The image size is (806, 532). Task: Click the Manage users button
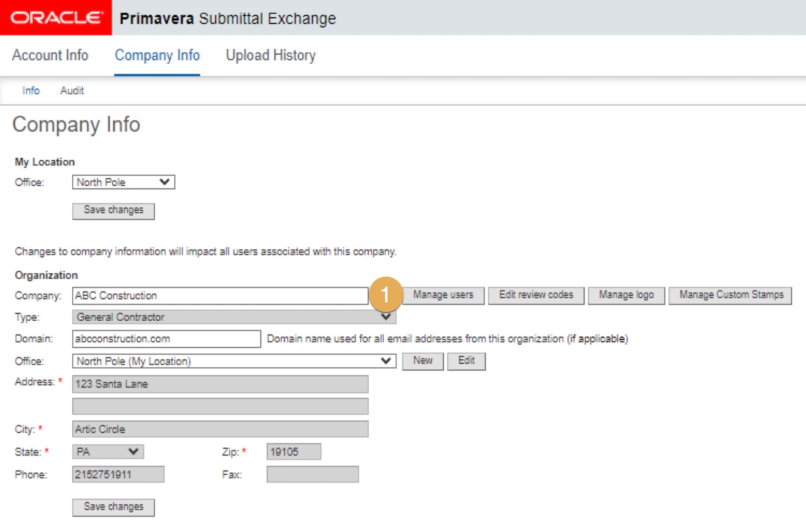443,295
